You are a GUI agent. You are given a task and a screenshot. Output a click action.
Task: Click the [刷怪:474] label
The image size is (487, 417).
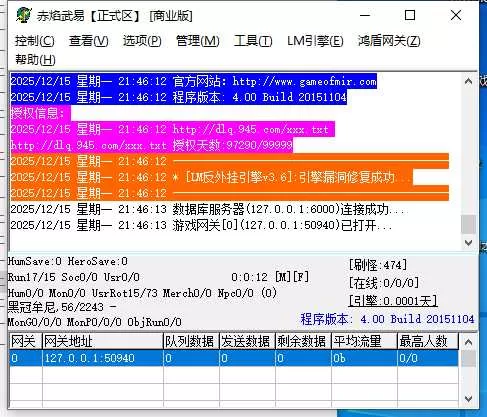point(378,265)
